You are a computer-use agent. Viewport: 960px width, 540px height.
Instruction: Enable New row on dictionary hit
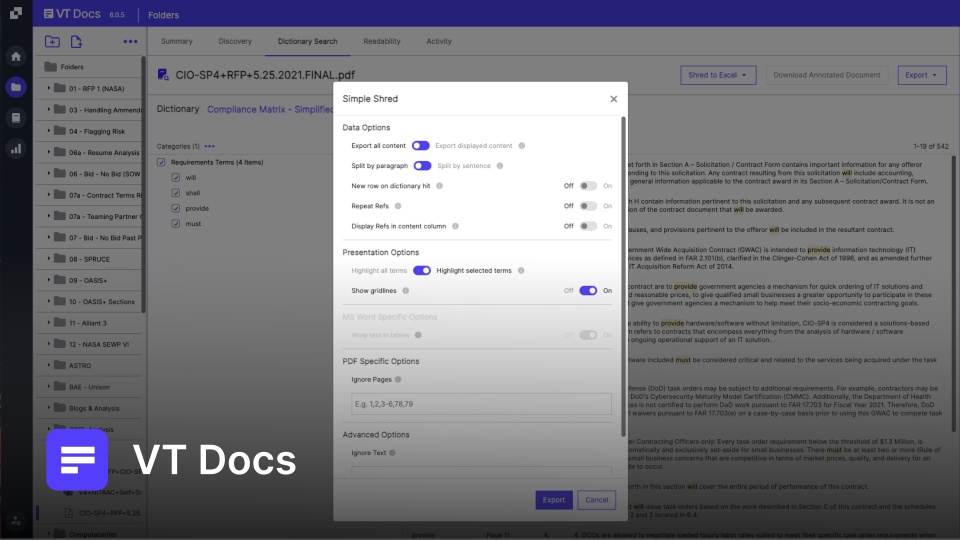[588, 186]
